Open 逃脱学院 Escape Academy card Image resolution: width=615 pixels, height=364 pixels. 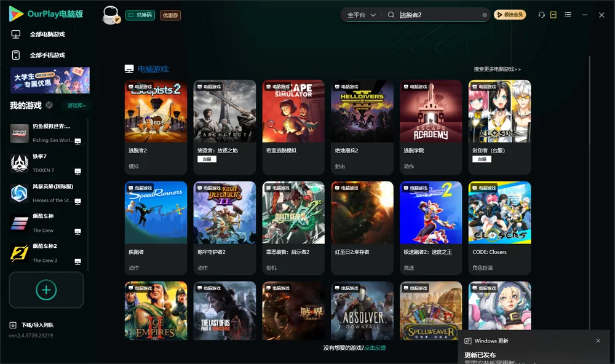coord(430,127)
